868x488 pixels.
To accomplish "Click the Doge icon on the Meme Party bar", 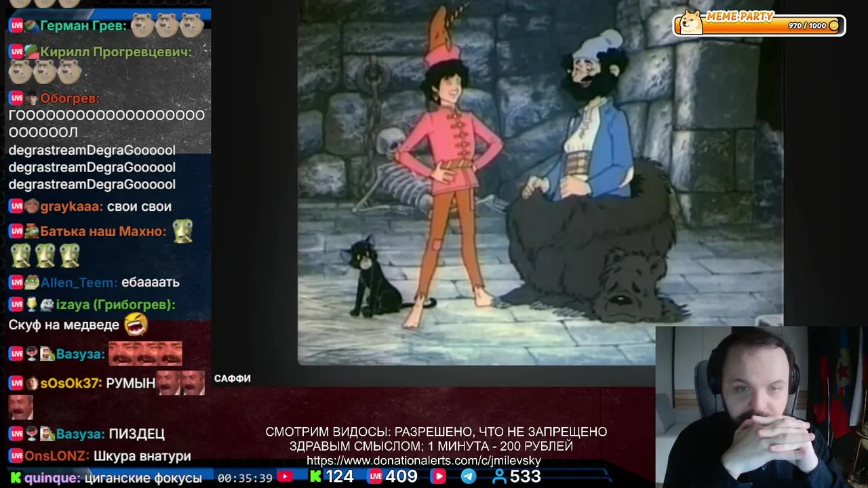I will [x=691, y=23].
